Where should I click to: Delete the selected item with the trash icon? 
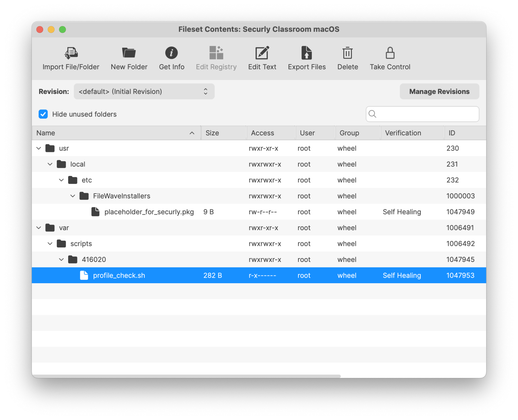tap(347, 53)
